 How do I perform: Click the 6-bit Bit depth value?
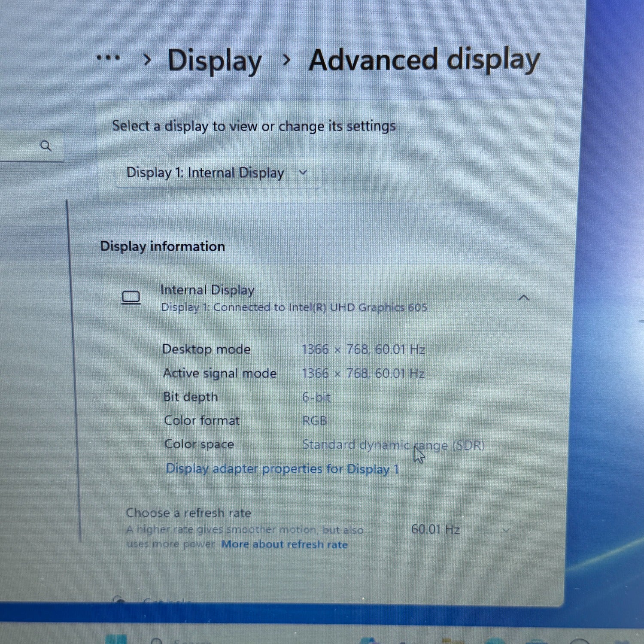pos(316,397)
